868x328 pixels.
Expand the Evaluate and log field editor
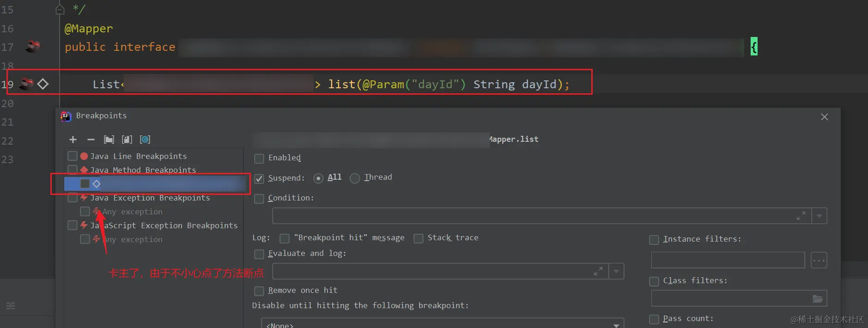598,271
